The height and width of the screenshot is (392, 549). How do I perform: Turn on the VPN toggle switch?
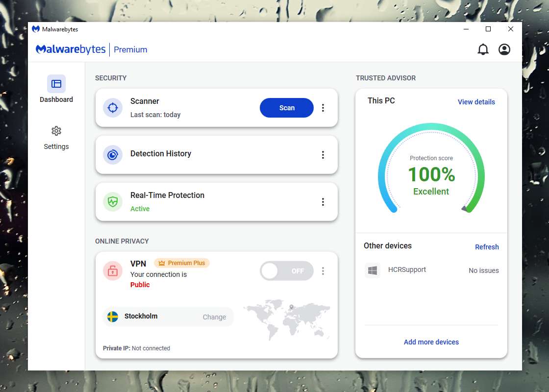[286, 271]
